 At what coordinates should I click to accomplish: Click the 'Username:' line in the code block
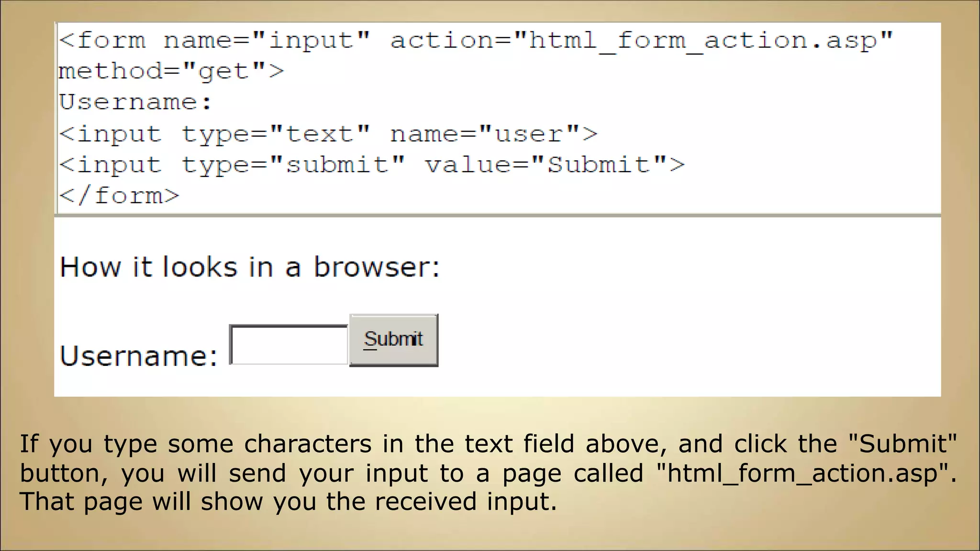tap(135, 102)
